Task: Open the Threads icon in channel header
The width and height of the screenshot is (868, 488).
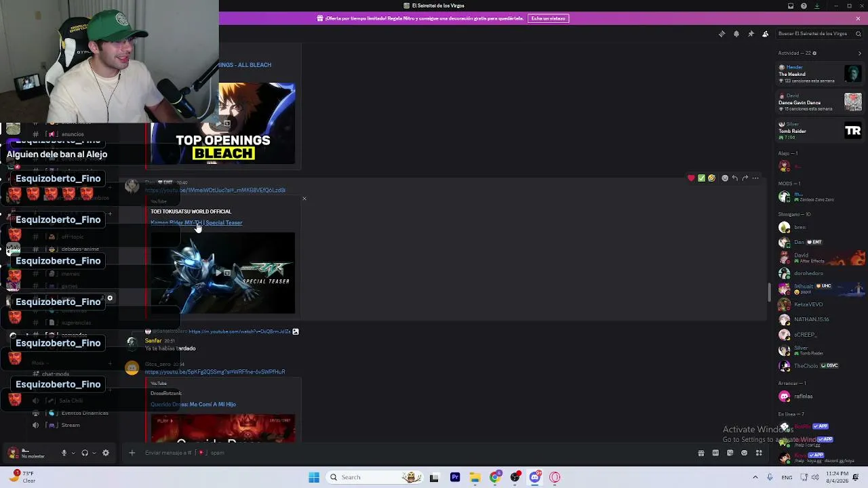Action: (722, 34)
